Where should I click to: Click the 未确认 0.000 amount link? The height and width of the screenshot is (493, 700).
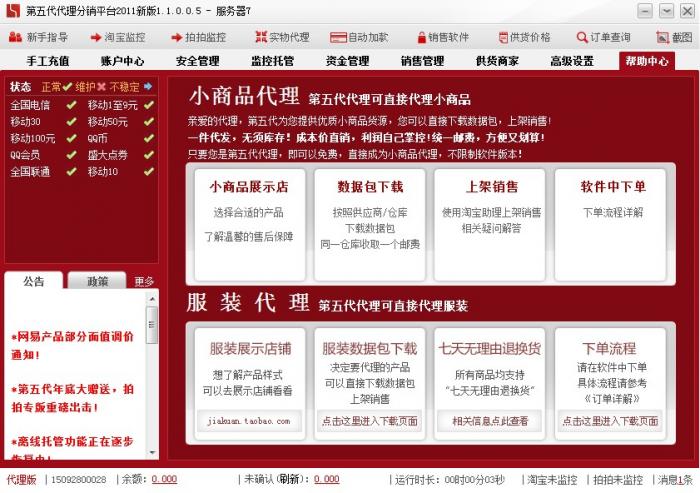tap(326, 479)
